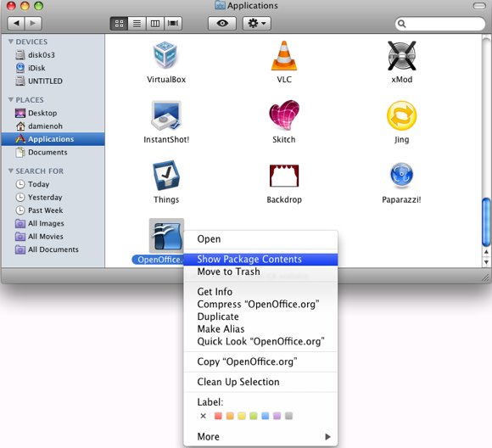Choose Clean Up Selection
492x448 pixels.
point(260,382)
